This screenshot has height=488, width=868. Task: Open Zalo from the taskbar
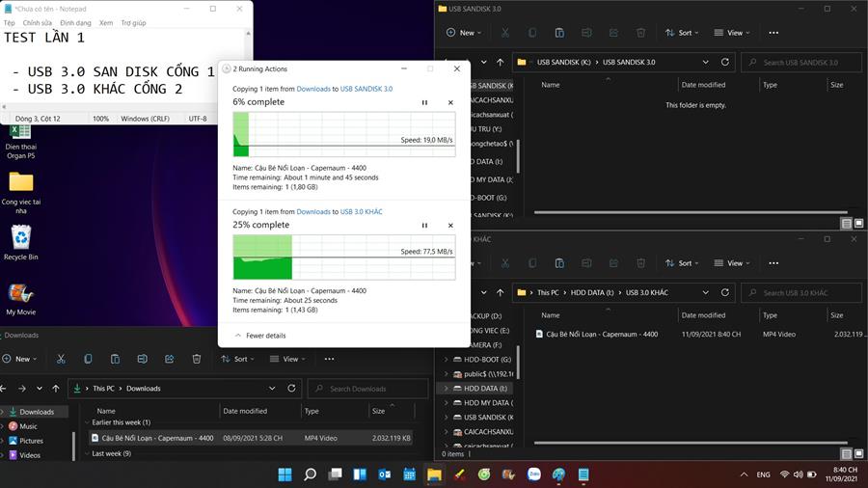[x=533, y=474]
